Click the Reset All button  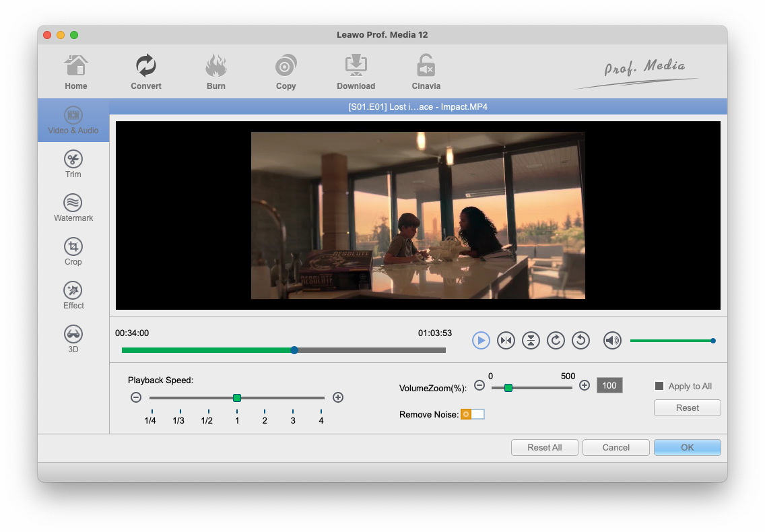544,447
